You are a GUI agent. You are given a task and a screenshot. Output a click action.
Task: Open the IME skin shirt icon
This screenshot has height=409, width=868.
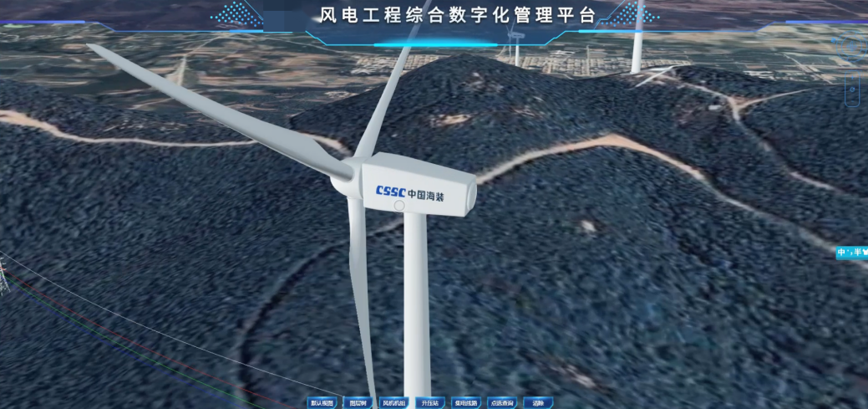[865, 253]
